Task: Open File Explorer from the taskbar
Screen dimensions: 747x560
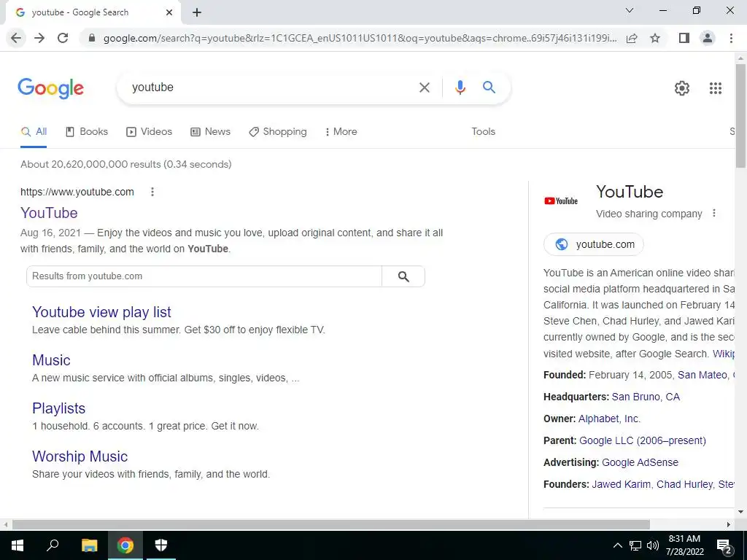Action: coord(89,545)
